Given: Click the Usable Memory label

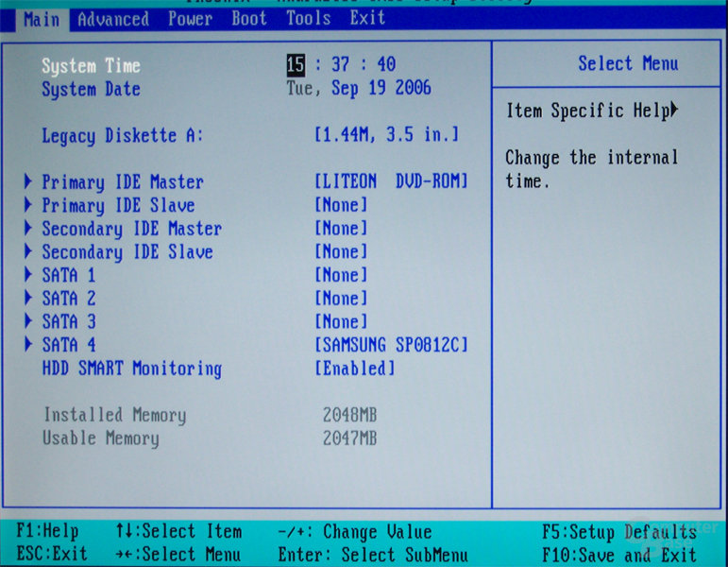Looking at the screenshot, I should [101, 438].
